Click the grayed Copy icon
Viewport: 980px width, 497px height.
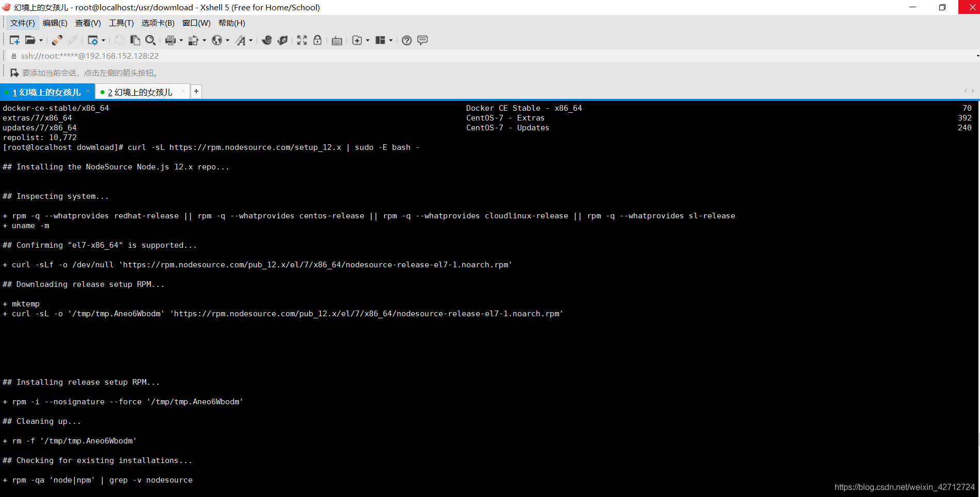tap(120, 40)
